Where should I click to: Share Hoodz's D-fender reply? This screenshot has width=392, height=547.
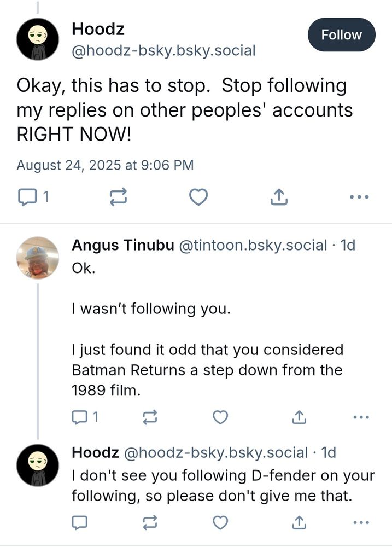pyautogui.click(x=299, y=523)
